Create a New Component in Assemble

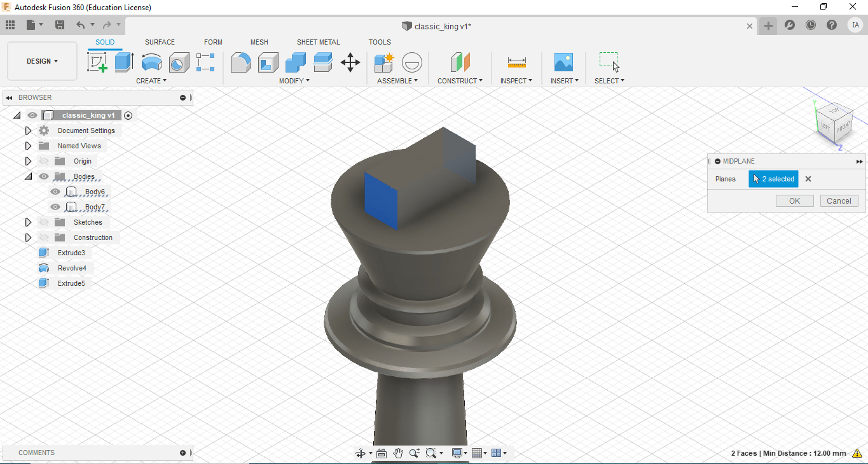[384, 62]
